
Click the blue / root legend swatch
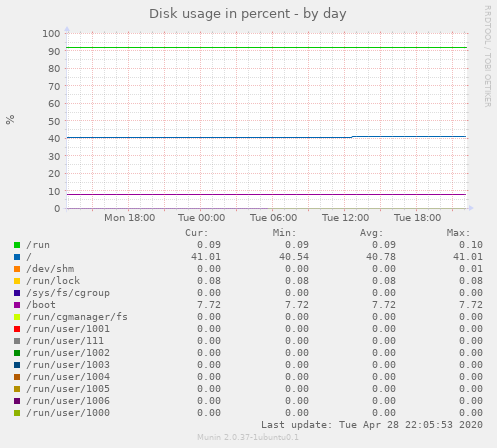[17, 257]
